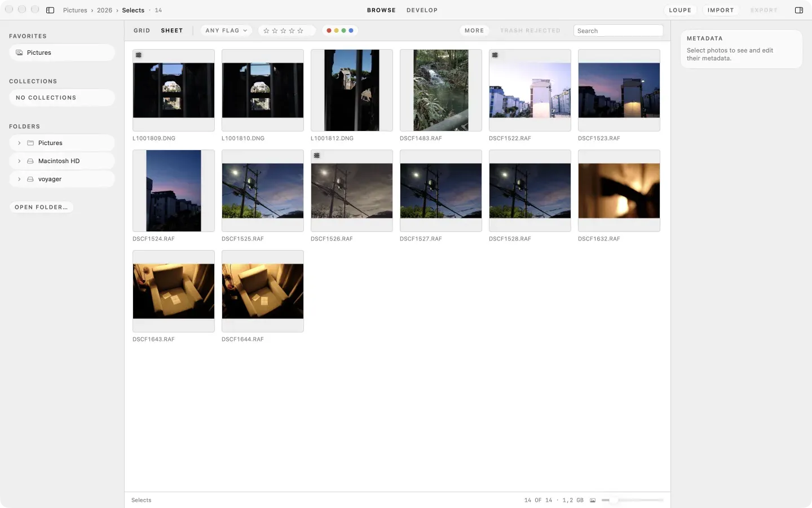Image resolution: width=812 pixels, height=508 pixels.
Task: Click the edits badge on DSCF1526.RAF
Action: tap(317, 156)
